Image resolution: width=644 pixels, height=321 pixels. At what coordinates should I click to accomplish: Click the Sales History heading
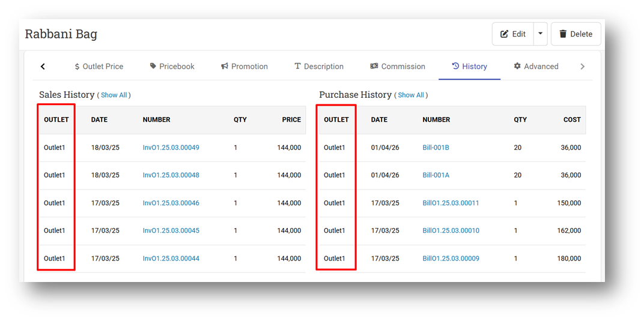[x=67, y=95]
